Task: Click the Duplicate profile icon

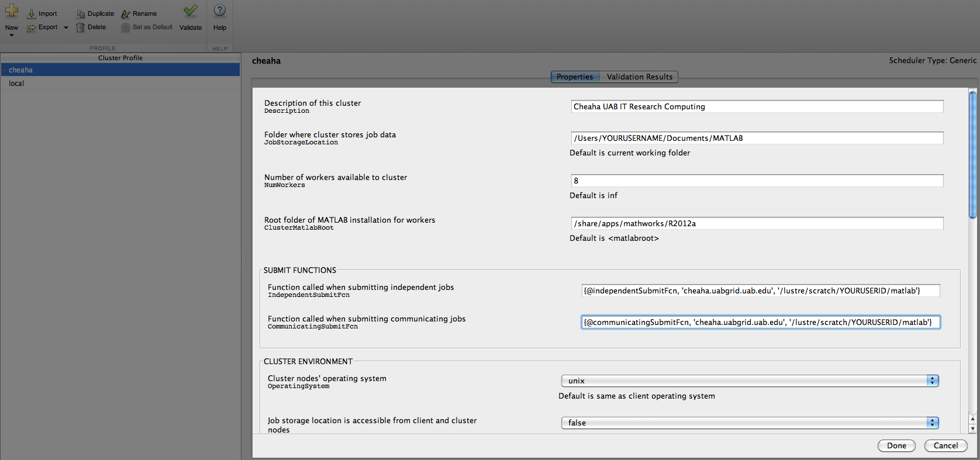Action: tap(81, 13)
